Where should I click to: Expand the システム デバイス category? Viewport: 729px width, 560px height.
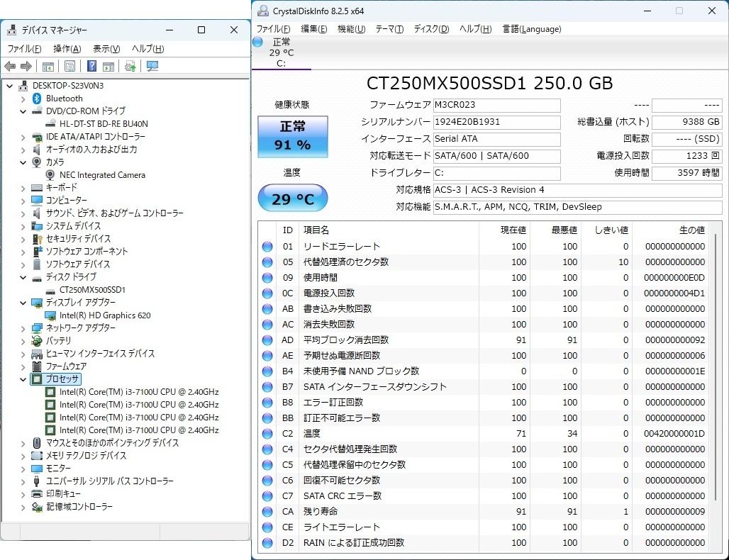23,226
